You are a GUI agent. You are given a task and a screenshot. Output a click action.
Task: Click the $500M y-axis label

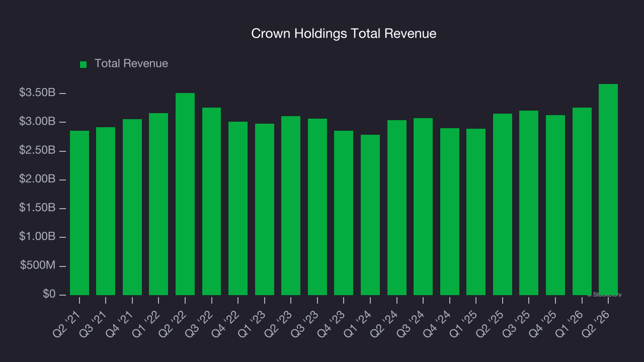[x=38, y=265]
